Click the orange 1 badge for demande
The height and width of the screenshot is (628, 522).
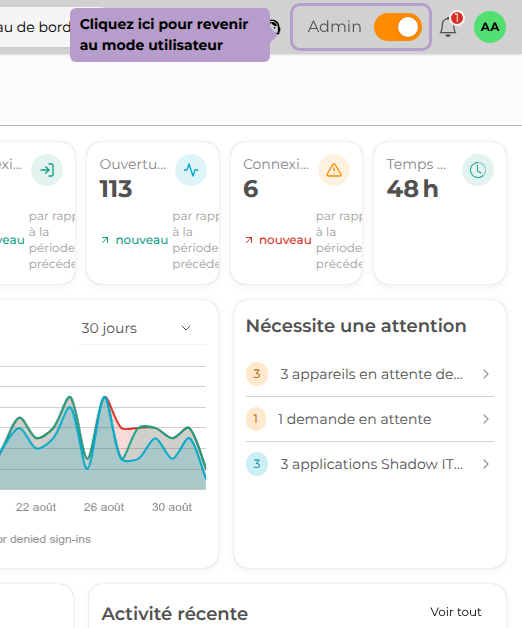click(x=256, y=419)
